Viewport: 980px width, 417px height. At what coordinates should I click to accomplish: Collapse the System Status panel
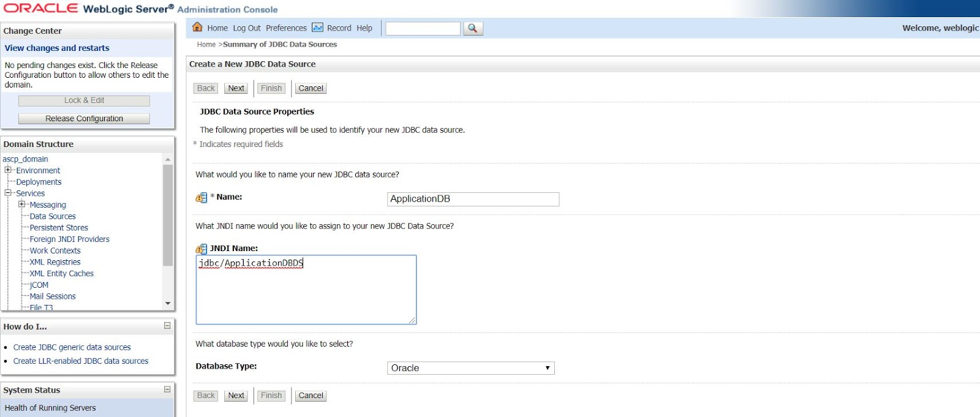(167, 389)
